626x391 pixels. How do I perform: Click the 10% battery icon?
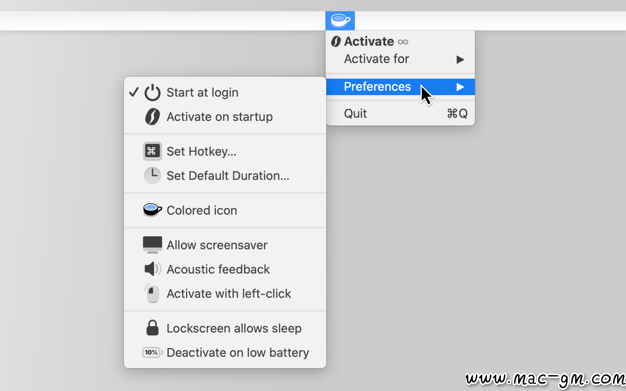tap(152, 352)
